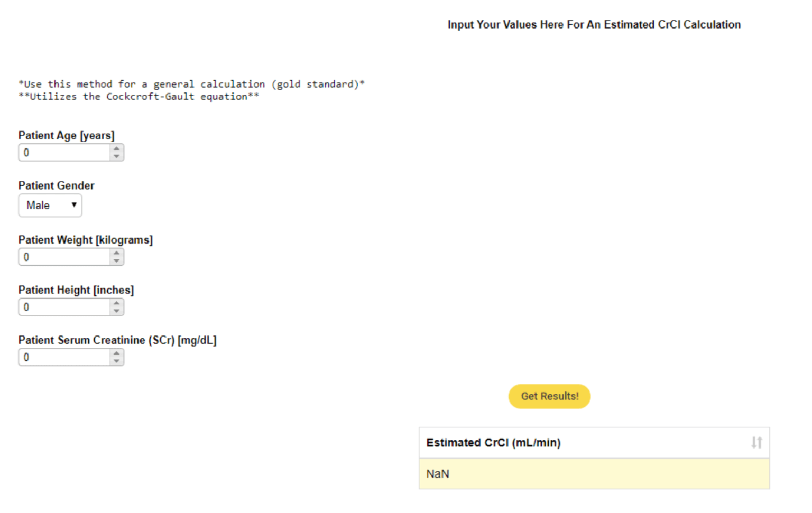Click the Patient Age [years] label

[x=67, y=136]
